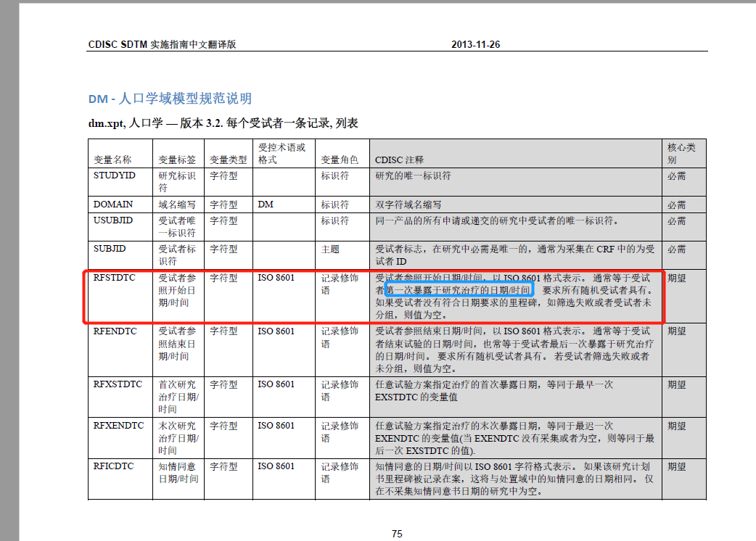The width and height of the screenshot is (756, 541).
Task: Click the date "2013-11-26" in the page header
Action: (x=475, y=44)
